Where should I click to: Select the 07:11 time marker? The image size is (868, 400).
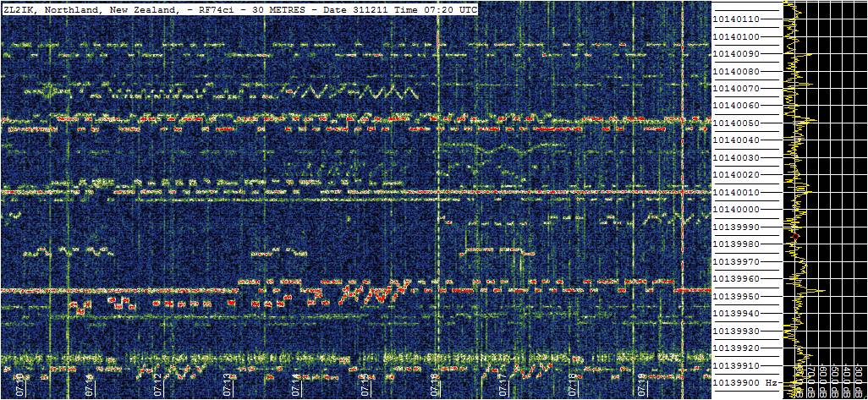click(91, 385)
